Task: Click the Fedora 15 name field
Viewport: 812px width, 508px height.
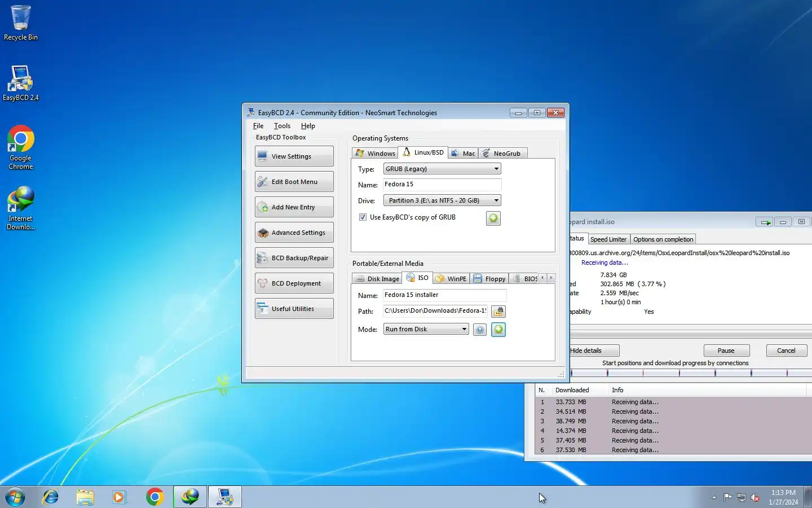Action: (442, 185)
